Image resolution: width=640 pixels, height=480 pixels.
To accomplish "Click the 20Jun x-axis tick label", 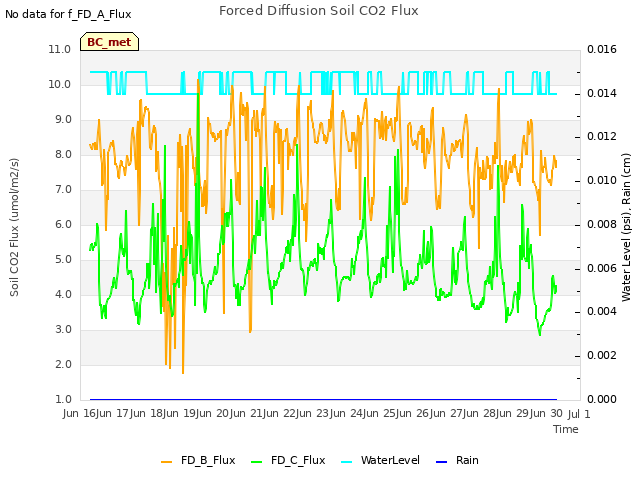I will point(231,413).
